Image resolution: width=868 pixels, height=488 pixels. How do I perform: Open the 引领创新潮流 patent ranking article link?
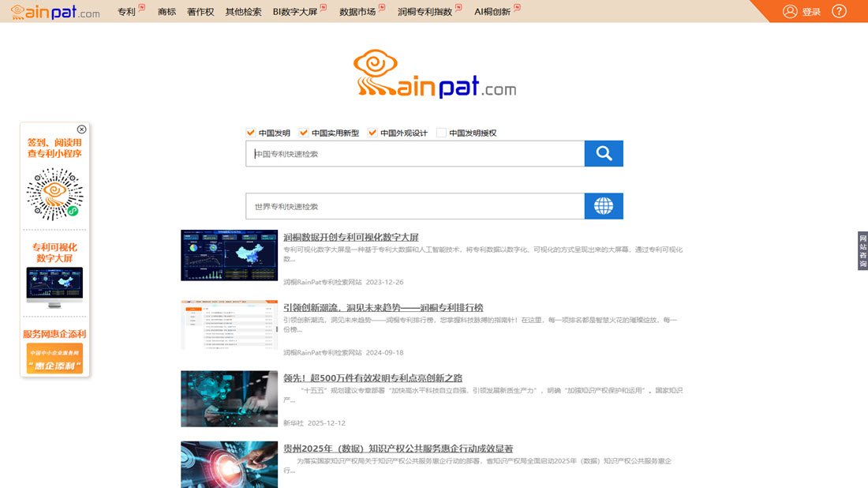pyautogui.click(x=383, y=307)
